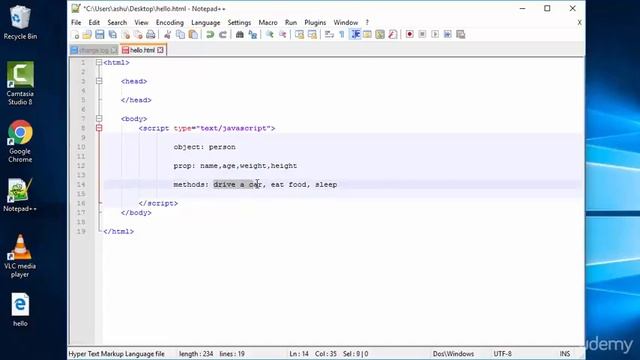Image resolution: width=640 pixels, height=360 pixels.
Task: Click the Close All toolbar icon
Action: tap(138, 35)
